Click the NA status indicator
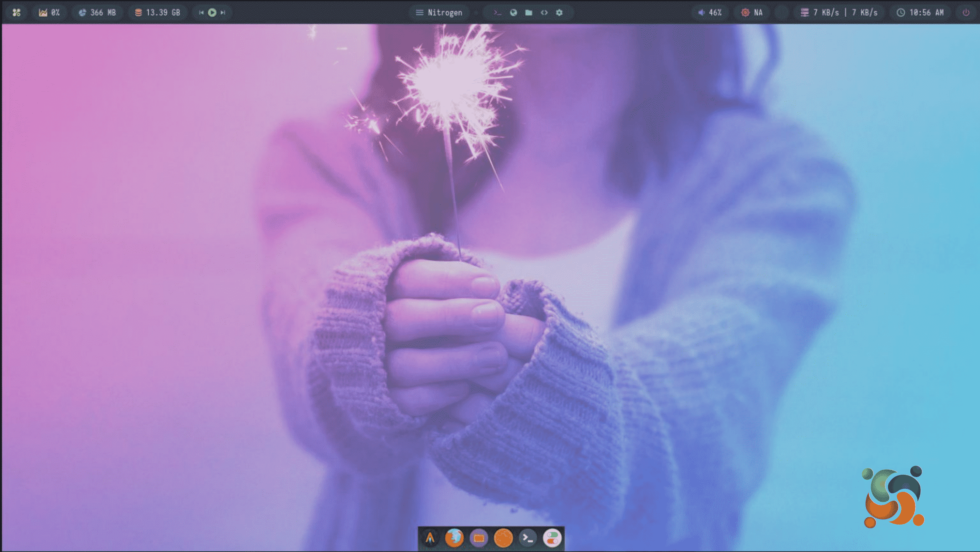 (x=752, y=13)
